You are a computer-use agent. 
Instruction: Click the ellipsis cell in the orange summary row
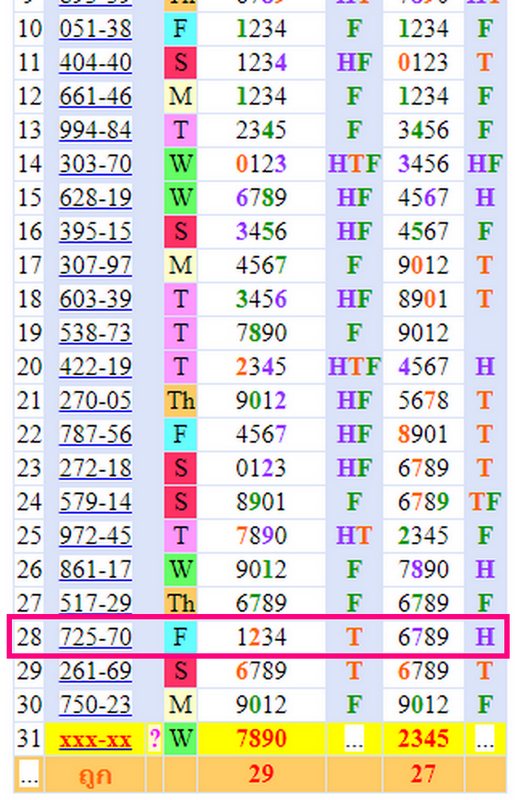point(29,774)
